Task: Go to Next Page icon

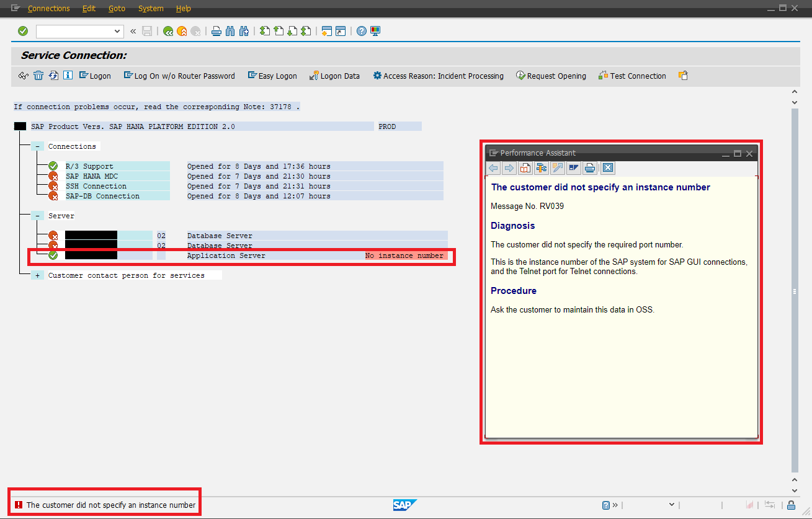Action: pos(292,31)
